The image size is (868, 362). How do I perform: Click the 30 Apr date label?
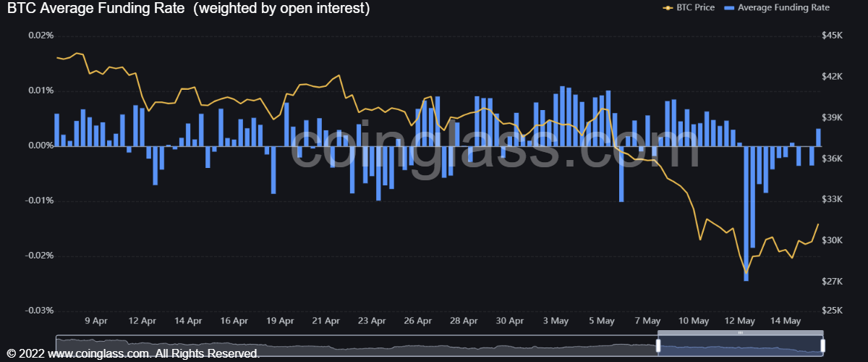pyautogui.click(x=510, y=320)
